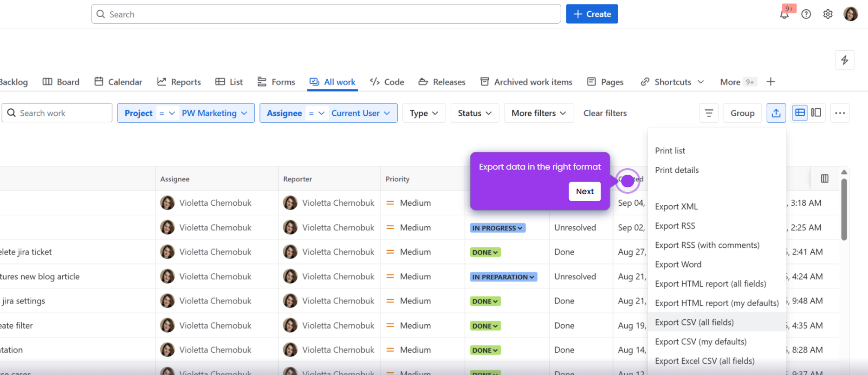Open DONE status dropdown in Aug 27 row
This screenshot has width=868, height=375.
pyautogui.click(x=485, y=252)
